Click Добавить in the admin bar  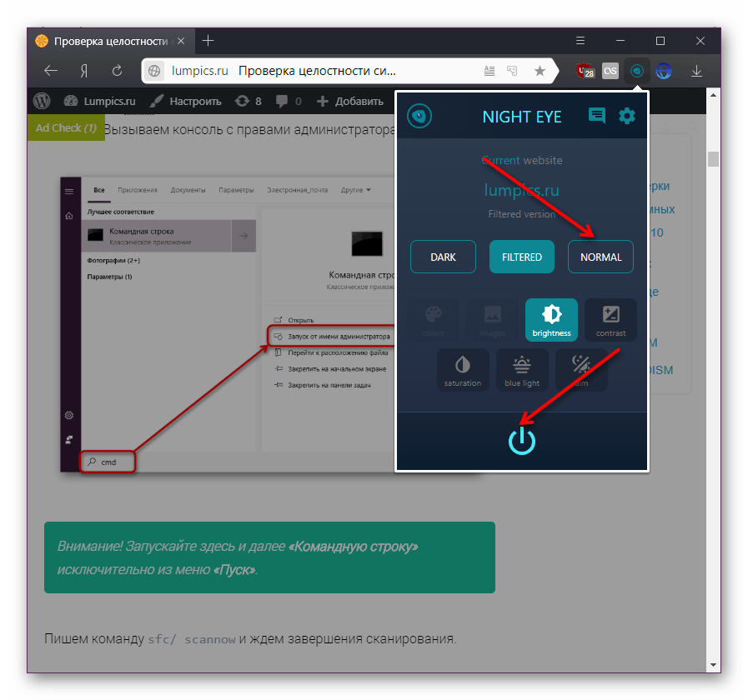349,101
